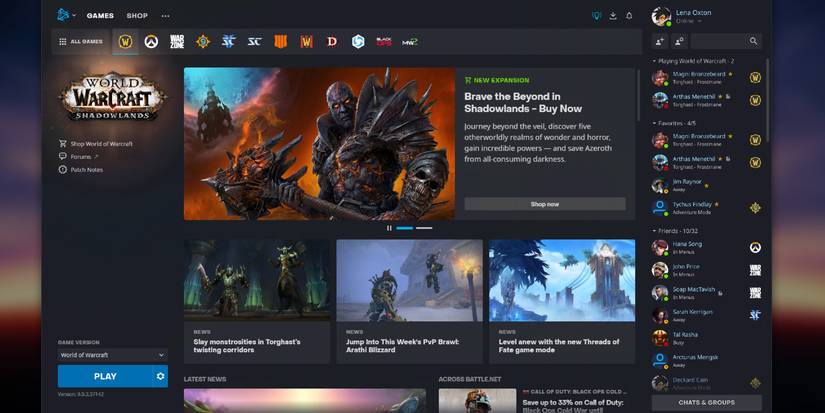Click the Warzone icon beside John Price
Viewport: 825px width, 413px height.
coord(755,270)
